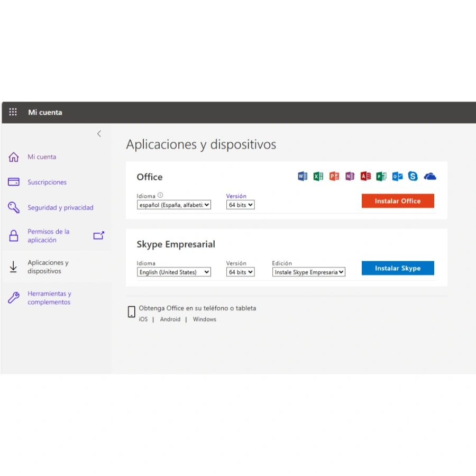Expand the Skype Edición dropdown
Viewport: 476px width, 476px height.
tap(309, 272)
